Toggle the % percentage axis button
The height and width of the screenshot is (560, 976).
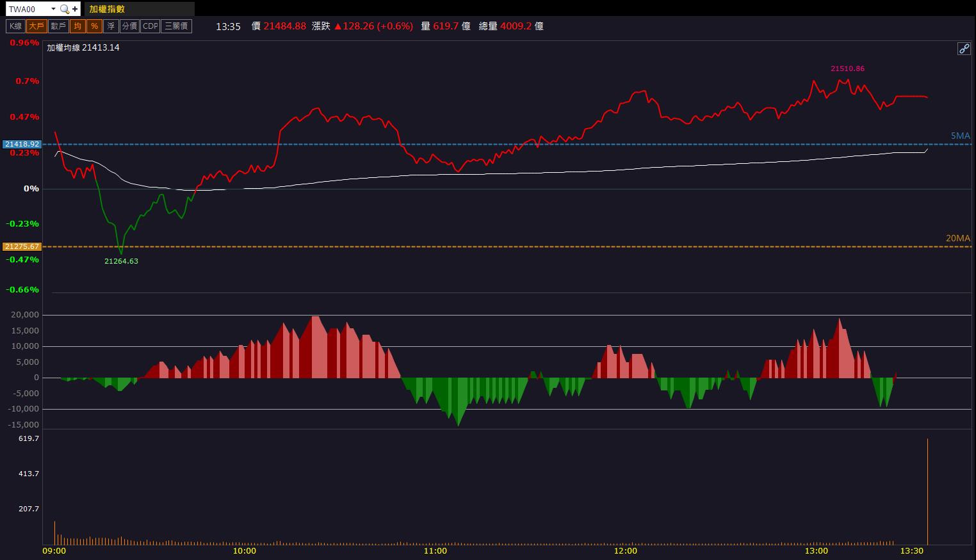click(94, 26)
